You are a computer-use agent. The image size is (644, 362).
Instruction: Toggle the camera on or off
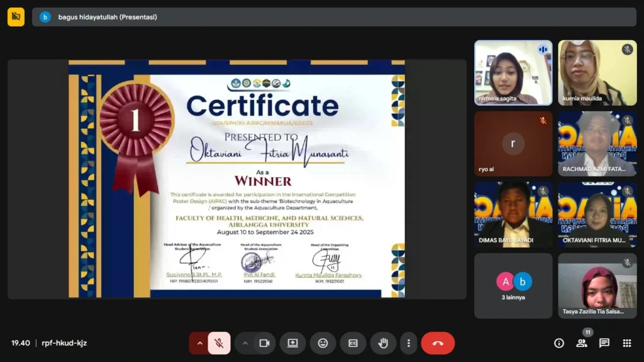pyautogui.click(x=265, y=343)
